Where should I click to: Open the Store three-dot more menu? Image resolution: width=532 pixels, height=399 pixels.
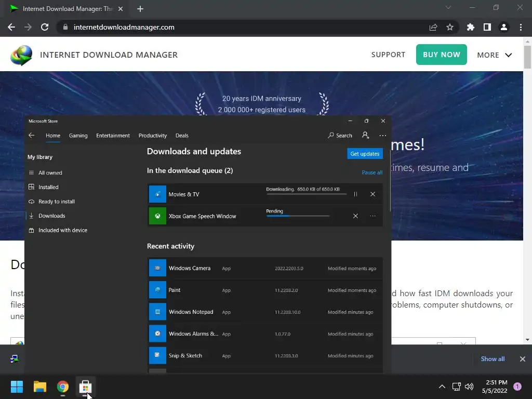tap(383, 136)
